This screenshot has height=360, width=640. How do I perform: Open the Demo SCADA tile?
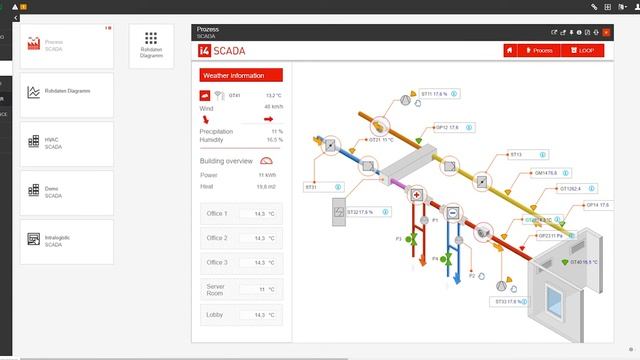tap(67, 193)
